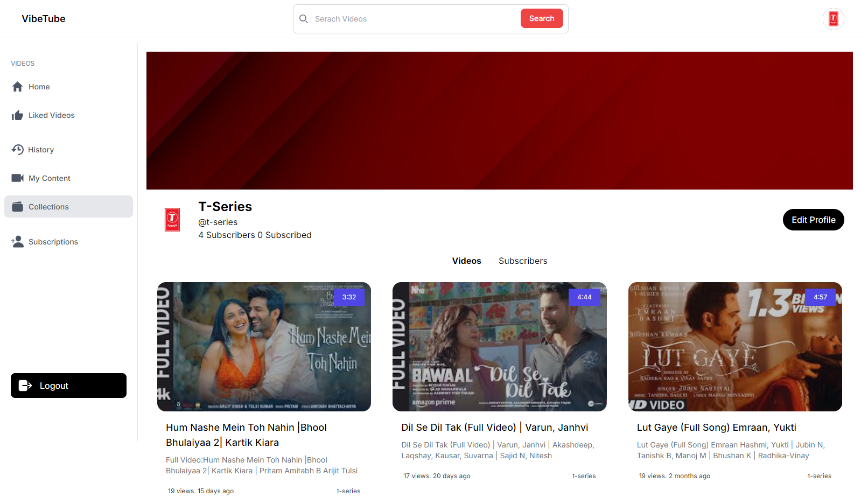861x504 pixels.
Task: Click the '4 Subscribers 0 Subscribed' text
Action: (255, 235)
